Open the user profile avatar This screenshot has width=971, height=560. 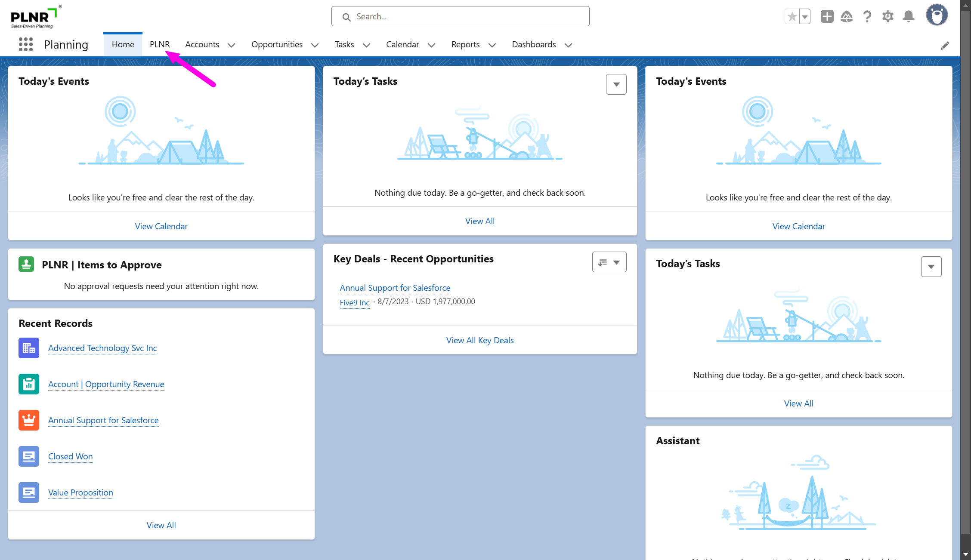(937, 15)
